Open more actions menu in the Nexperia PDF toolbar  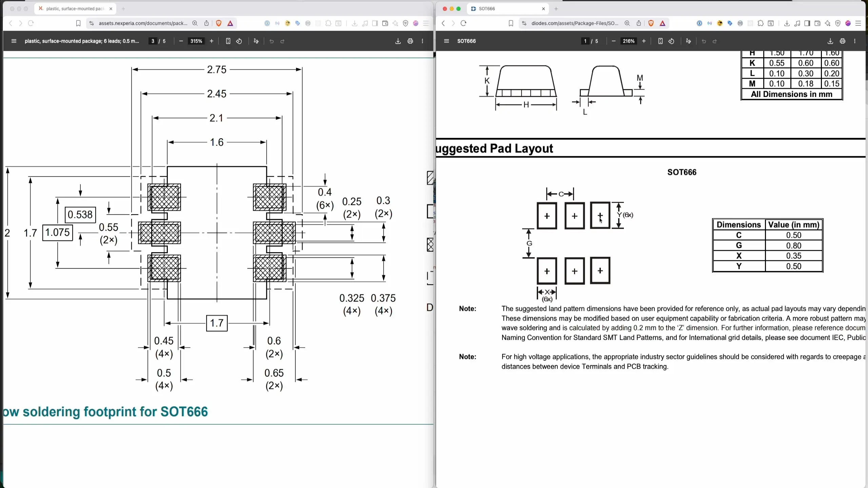[x=422, y=41]
